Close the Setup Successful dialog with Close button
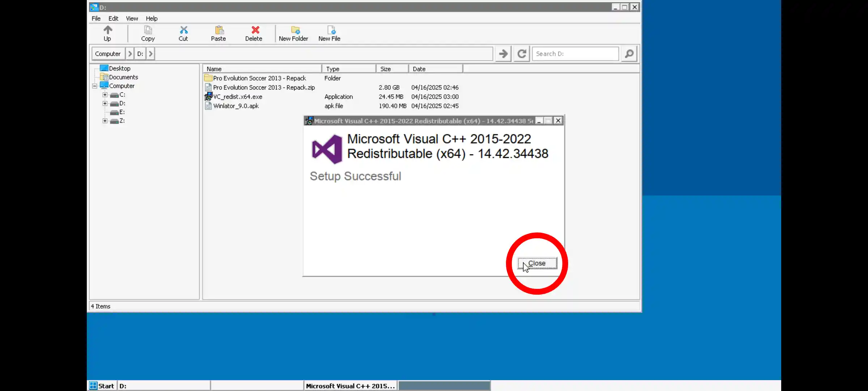868x391 pixels. [537, 263]
